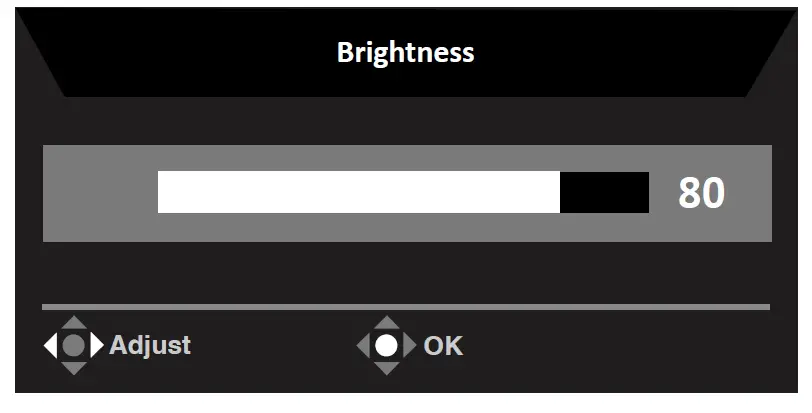Click the up arrow above the OK joystick
This screenshot has width=812, height=413.
387,323
